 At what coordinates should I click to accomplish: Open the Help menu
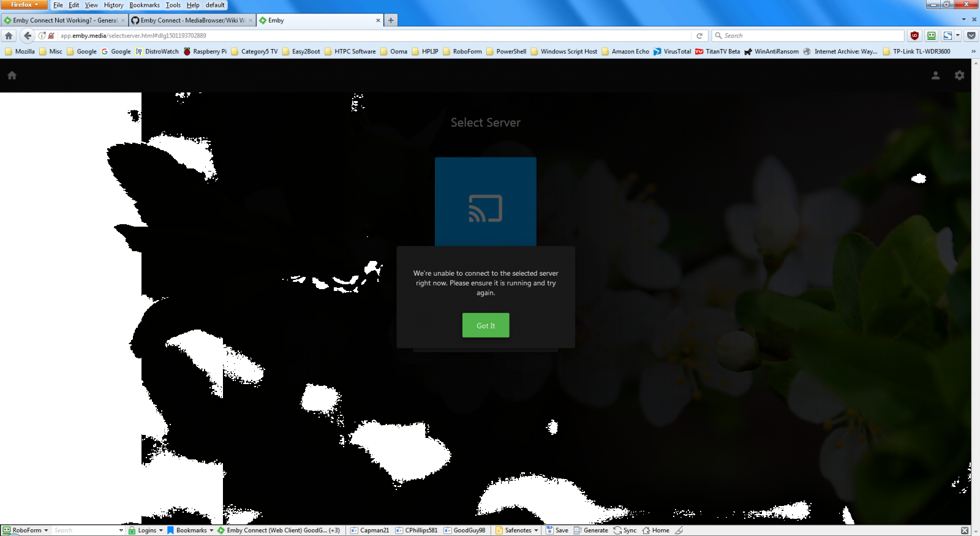tap(193, 5)
